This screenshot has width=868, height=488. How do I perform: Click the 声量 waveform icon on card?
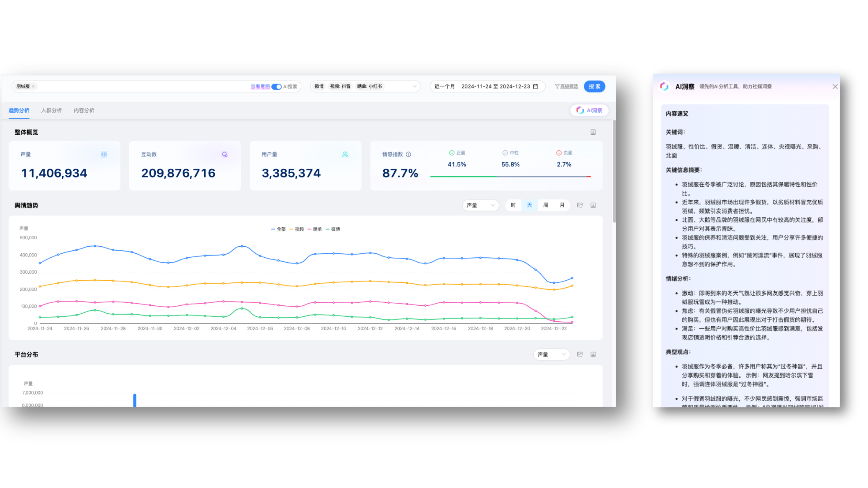point(104,154)
